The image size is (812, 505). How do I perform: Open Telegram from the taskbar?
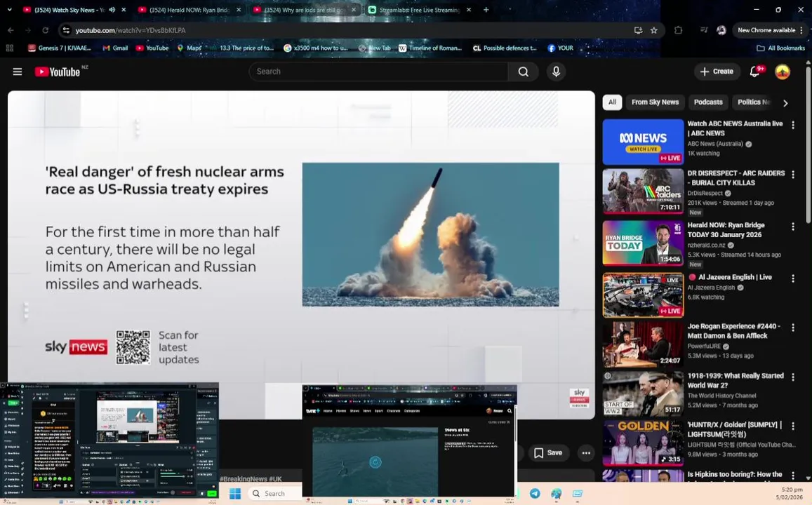pyautogui.click(x=535, y=493)
